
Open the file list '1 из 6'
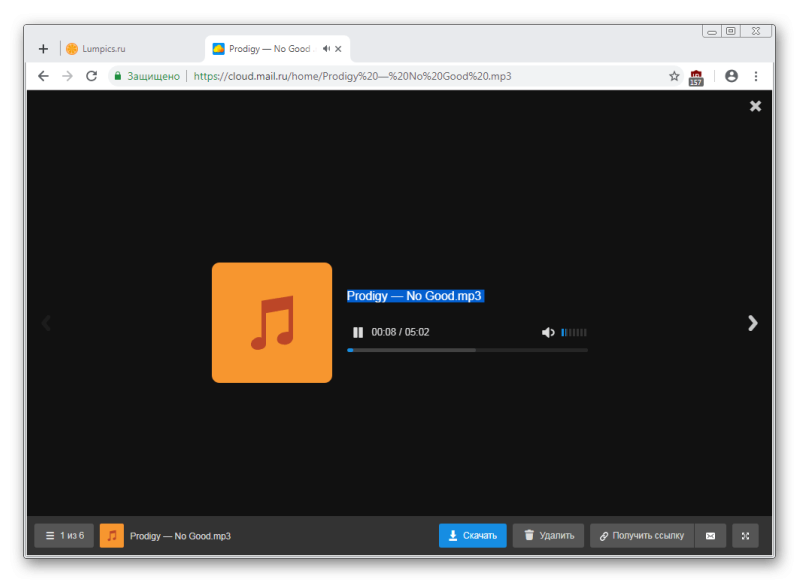[64, 536]
